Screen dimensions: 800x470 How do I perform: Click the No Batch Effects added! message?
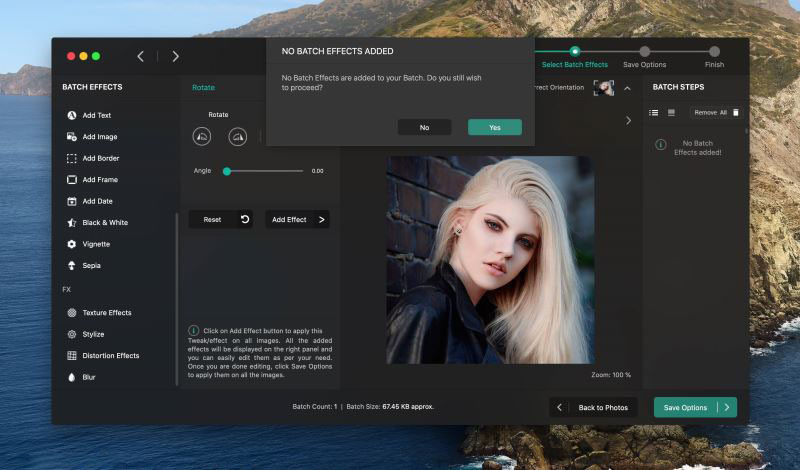(x=697, y=148)
